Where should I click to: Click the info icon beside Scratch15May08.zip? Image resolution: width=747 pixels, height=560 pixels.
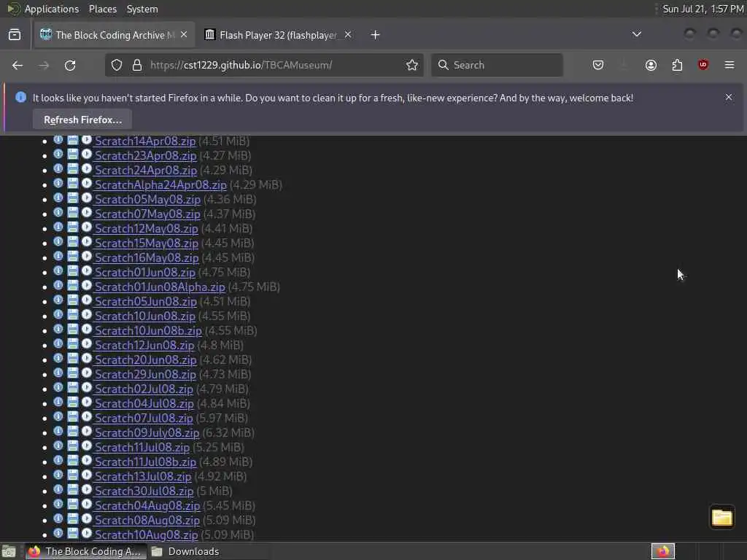58,242
